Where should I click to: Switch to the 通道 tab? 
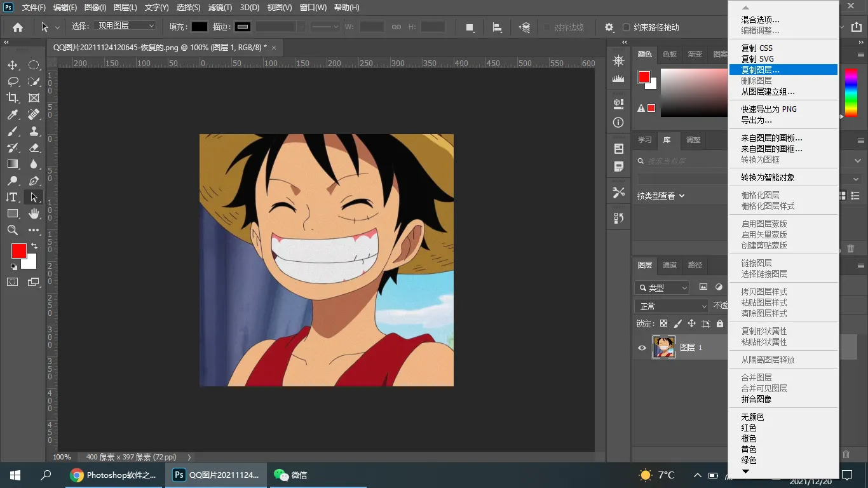click(x=670, y=265)
